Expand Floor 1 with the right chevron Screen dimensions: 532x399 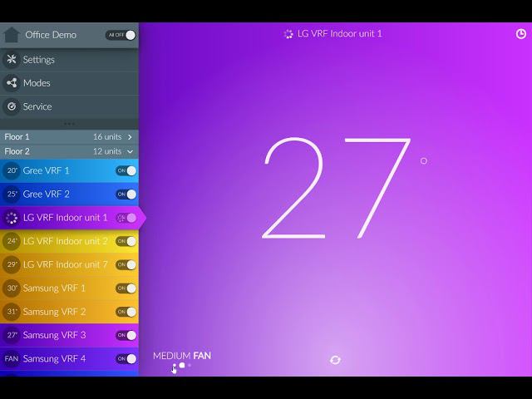click(x=130, y=136)
